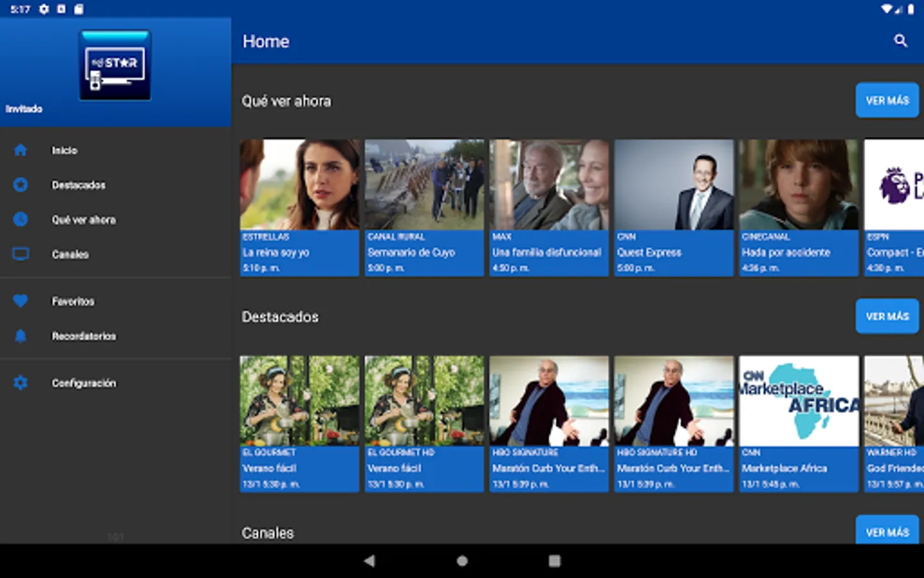This screenshot has height=578, width=924.
Task: Tap the Wi-Fi icon in status bar
Action: pos(887,9)
